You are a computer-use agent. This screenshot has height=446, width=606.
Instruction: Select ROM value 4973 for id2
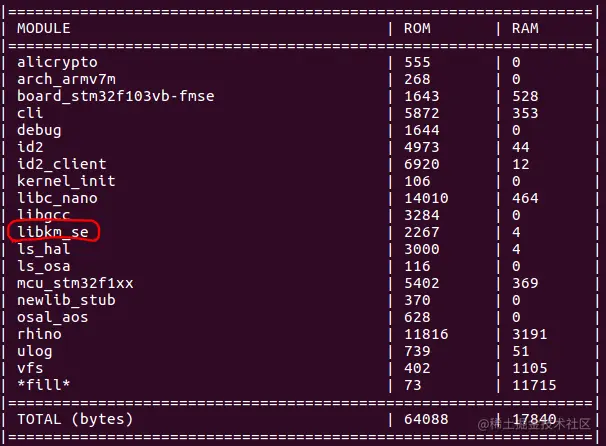422,147
